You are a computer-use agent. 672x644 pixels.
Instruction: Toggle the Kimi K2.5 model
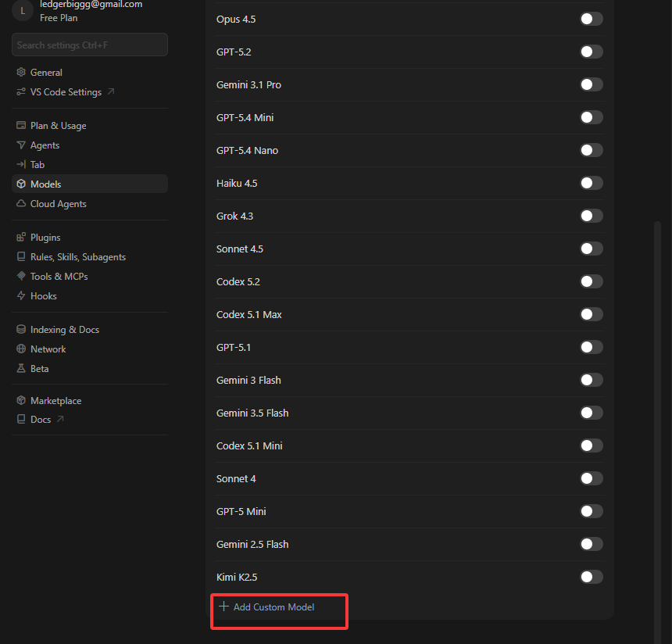tap(592, 577)
